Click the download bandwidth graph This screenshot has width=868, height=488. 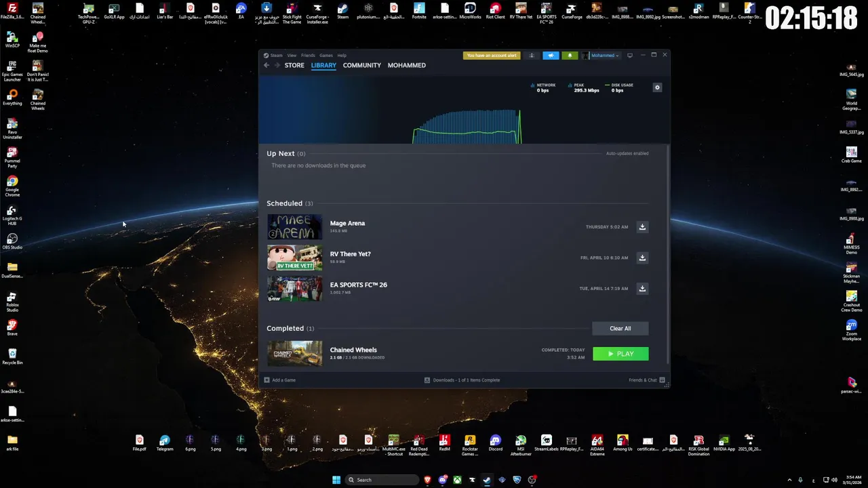click(467, 126)
